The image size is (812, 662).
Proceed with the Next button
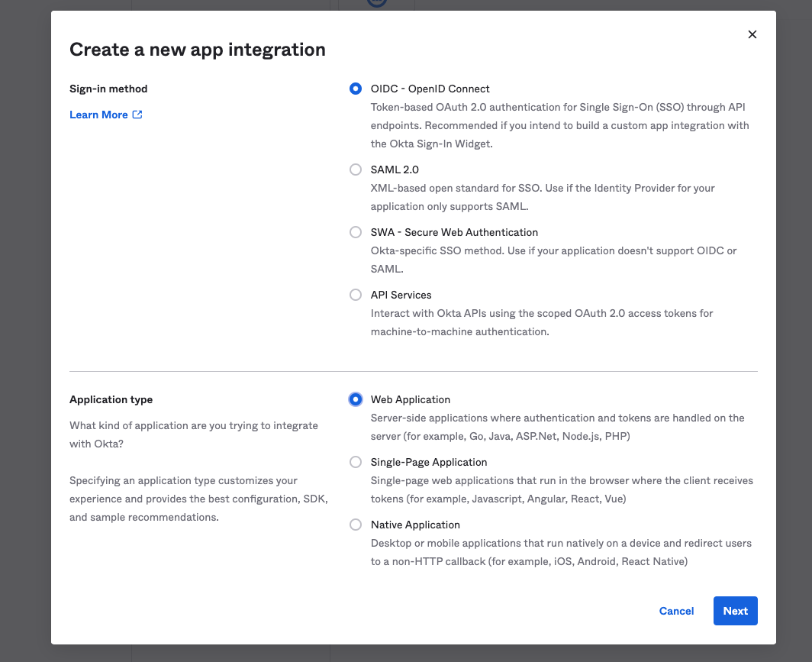click(736, 611)
